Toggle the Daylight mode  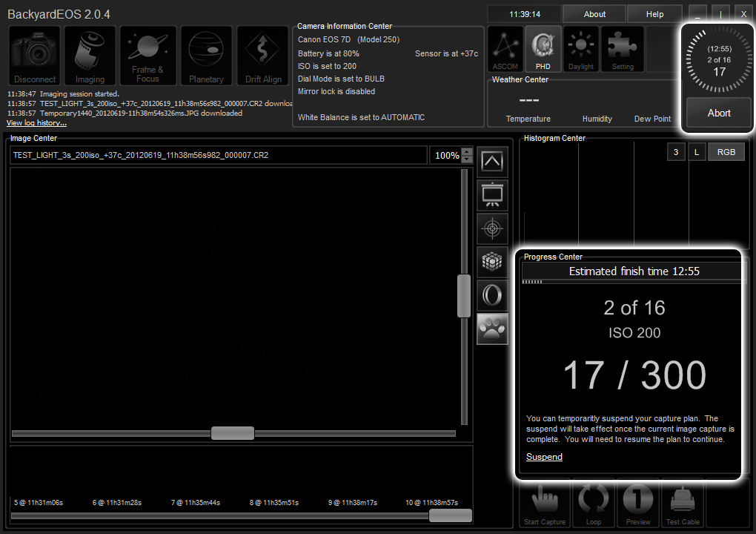pyautogui.click(x=581, y=49)
